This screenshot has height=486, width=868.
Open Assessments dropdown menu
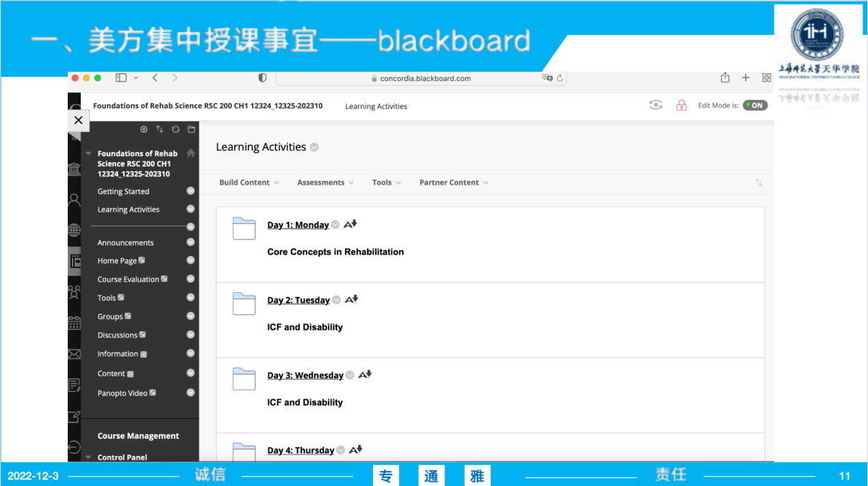pyautogui.click(x=325, y=183)
